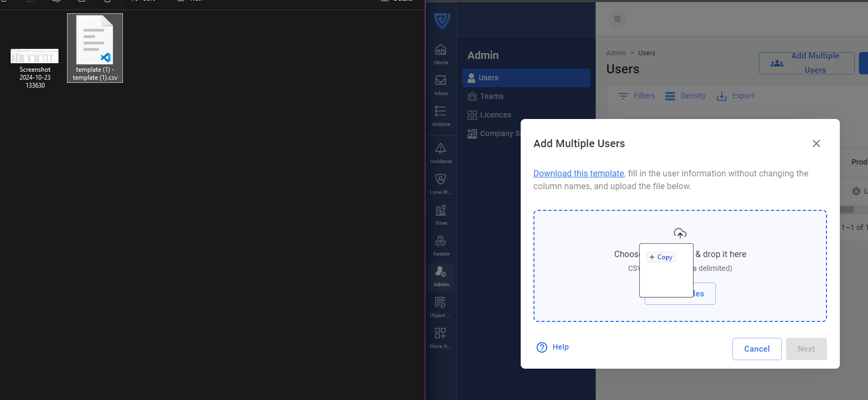868x400 pixels.
Task: Select Licences in Admin menu
Action: pos(495,115)
